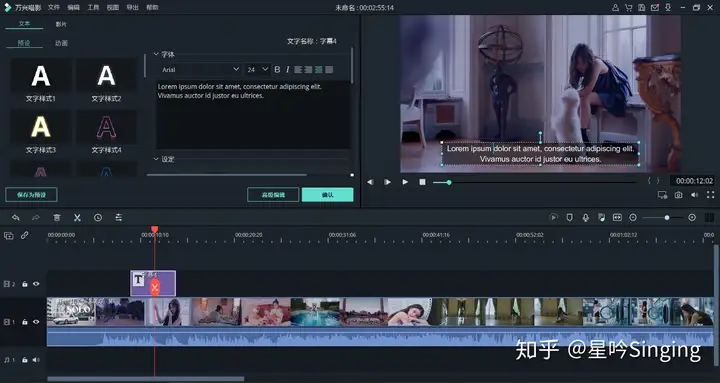Viewport: 720px width, 383px height.
Task: Open the Arial font dropdown
Action: [x=200, y=70]
